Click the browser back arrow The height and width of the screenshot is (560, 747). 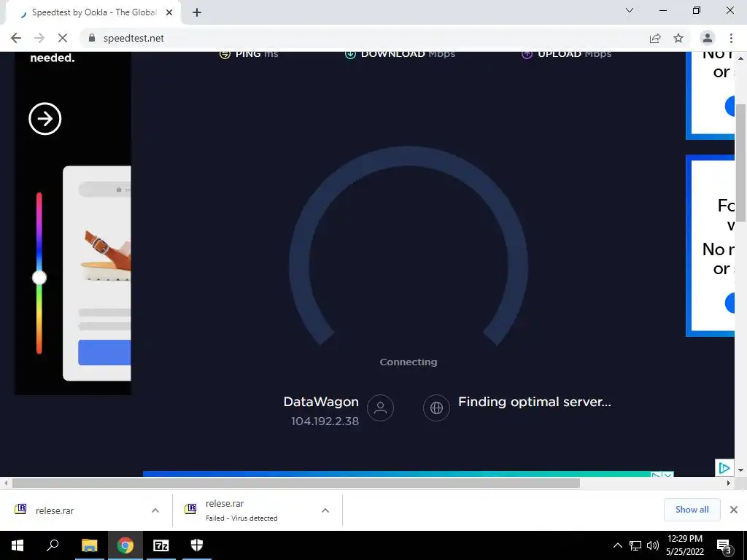16,38
